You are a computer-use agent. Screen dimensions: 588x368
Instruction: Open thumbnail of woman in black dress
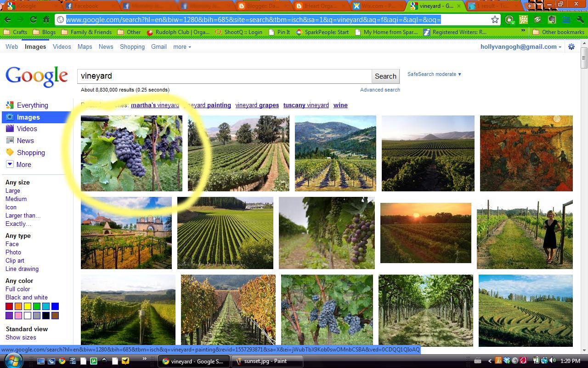[x=525, y=234]
